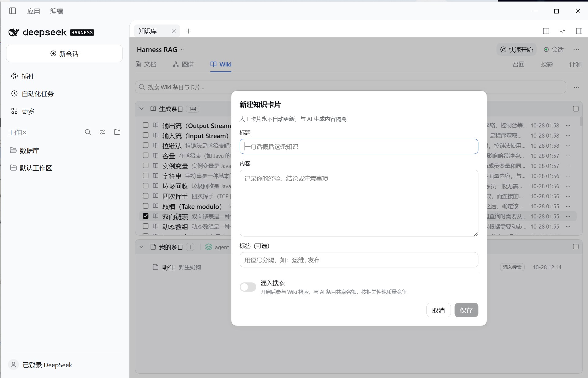Screen dimensions: 588x378
Task: Click the logged-in DeepSeek account avatar
Action: coord(13,365)
